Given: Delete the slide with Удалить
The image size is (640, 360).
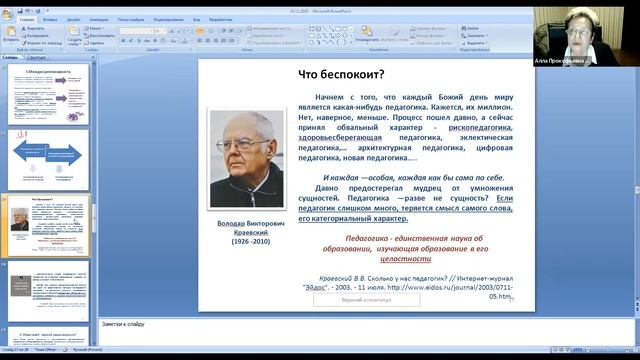Looking at the screenshot, I should (95, 42).
